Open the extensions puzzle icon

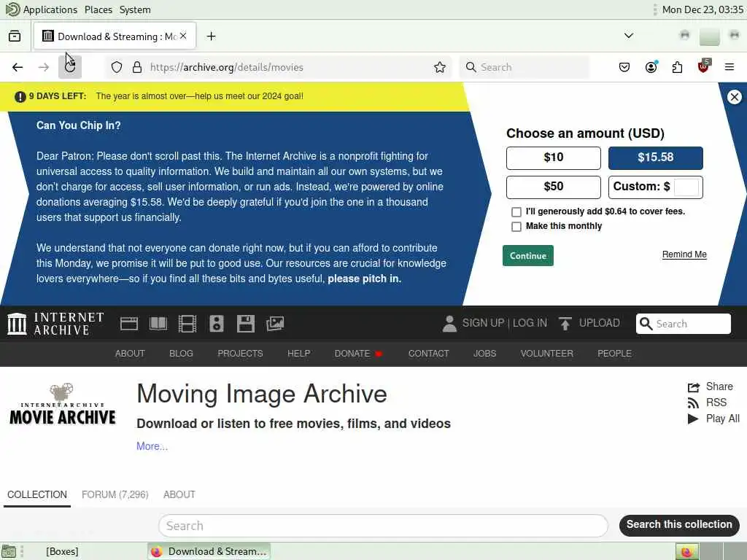pyautogui.click(x=677, y=67)
